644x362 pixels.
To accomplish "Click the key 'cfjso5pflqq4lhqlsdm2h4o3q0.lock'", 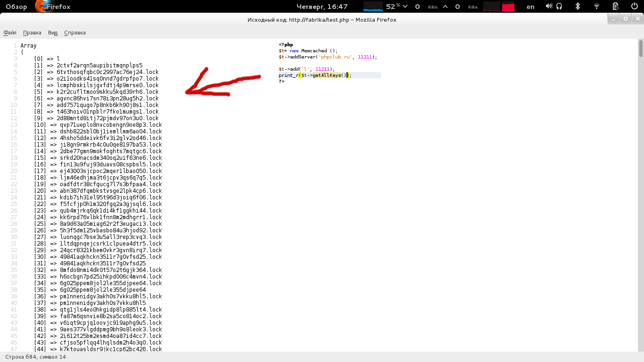I will pyautogui.click(x=111, y=343).
